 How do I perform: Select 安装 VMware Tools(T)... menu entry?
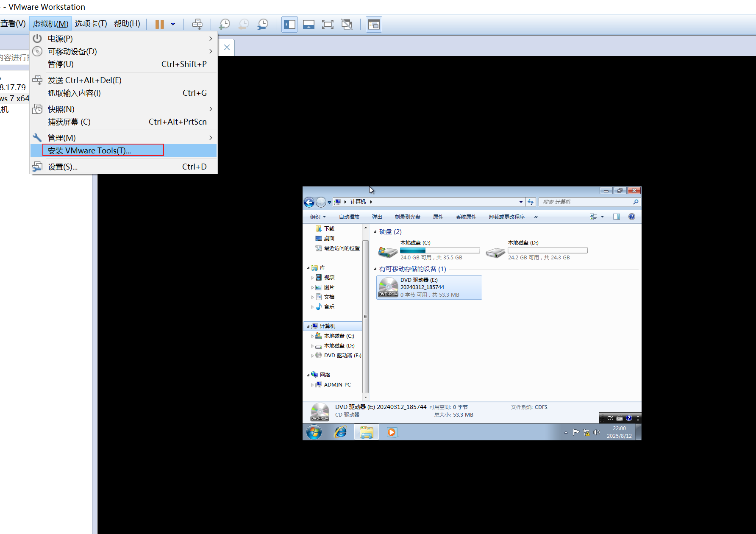(x=123, y=150)
